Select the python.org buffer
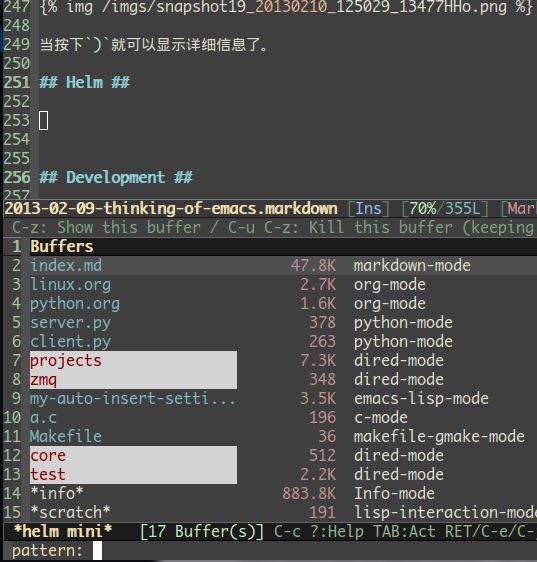 coord(75,304)
